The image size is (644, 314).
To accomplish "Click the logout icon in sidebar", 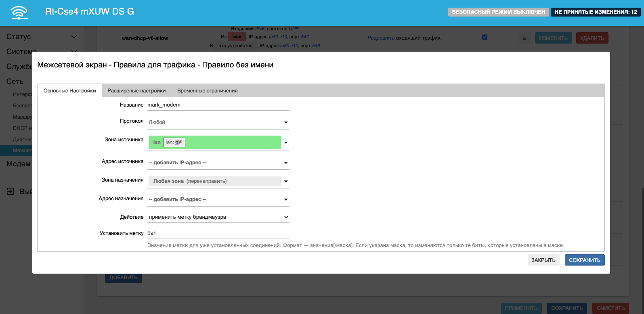I will (10, 191).
